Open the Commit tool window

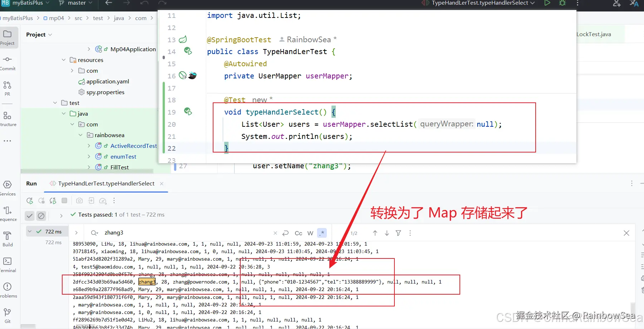tap(7, 63)
